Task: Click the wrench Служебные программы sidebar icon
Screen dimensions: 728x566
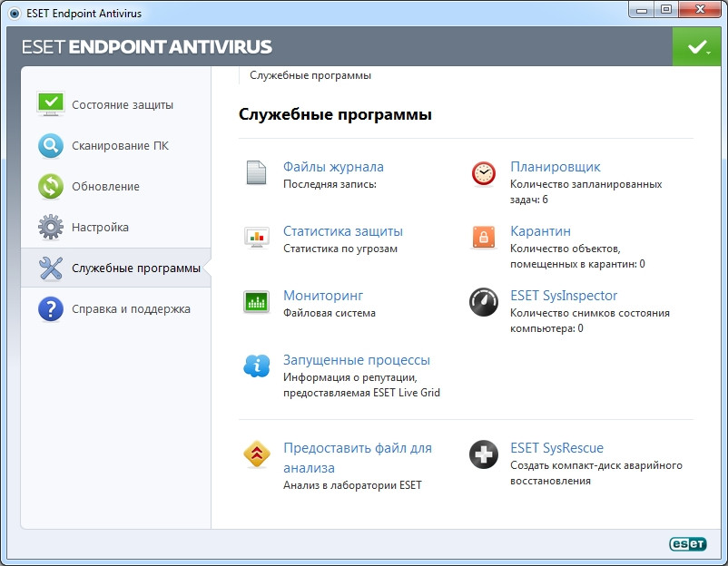Action: (51, 268)
